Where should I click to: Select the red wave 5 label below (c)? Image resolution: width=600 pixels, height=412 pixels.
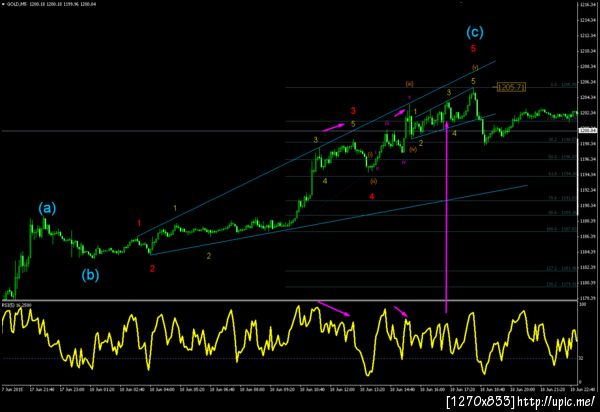coord(473,48)
